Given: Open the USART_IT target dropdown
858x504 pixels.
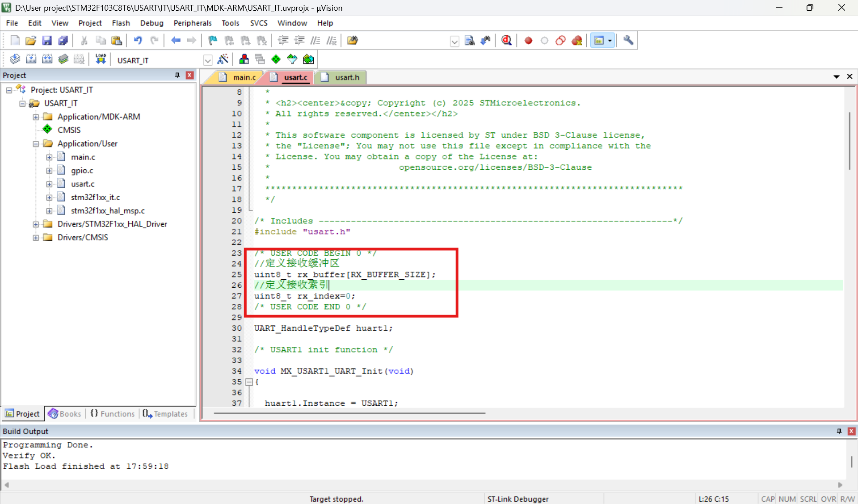Looking at the screenshot, I should click(208, 60).
